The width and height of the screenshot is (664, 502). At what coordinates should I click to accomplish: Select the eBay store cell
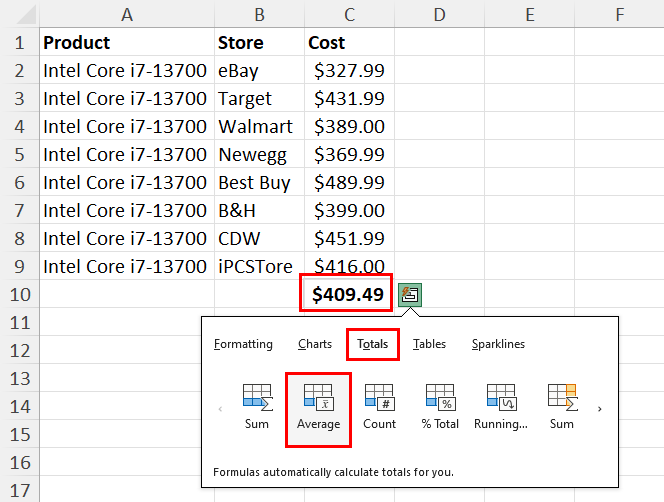(260, 70)
